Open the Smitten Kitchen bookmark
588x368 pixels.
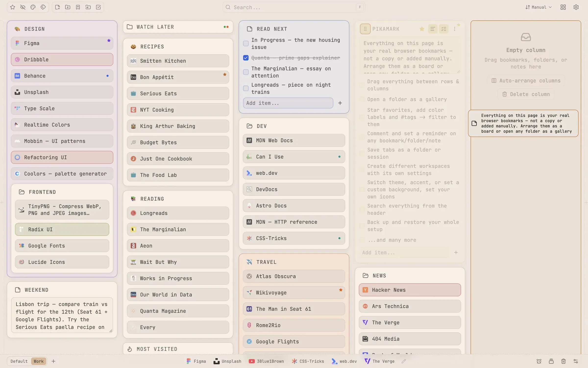coord(178,61)
